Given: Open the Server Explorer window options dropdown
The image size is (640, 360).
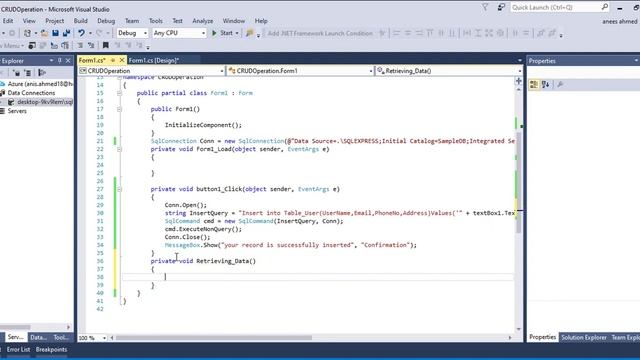Looking at the screenshot, I should point(51,61).
